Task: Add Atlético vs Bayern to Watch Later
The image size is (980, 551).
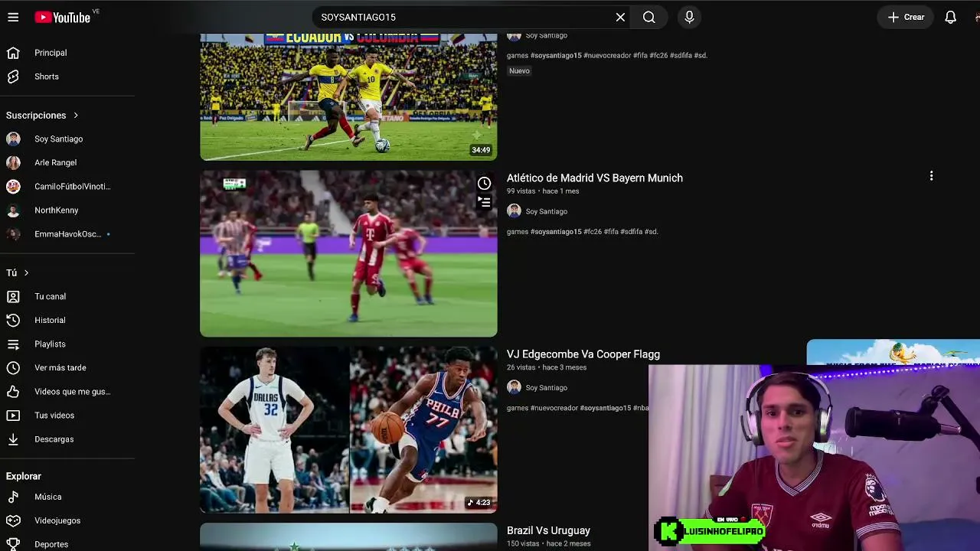Action: [485, 184]
